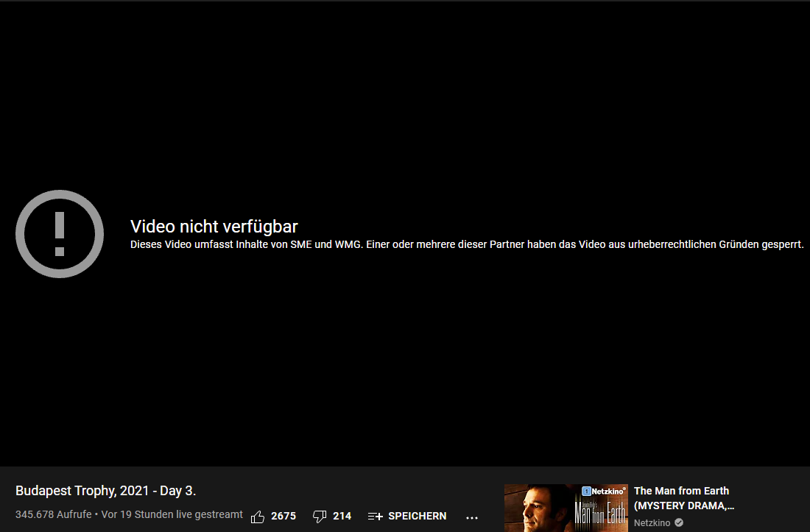The height and width of the screenshot is (532, 810).
Task: Open the three-dot more actions menu
Action: (x=472, y=517)
